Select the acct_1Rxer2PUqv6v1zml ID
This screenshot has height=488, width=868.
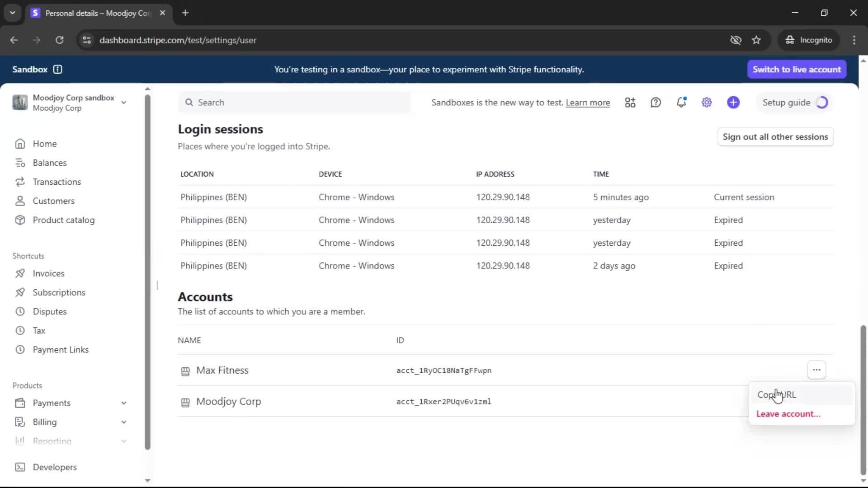(x=443, y=402)
